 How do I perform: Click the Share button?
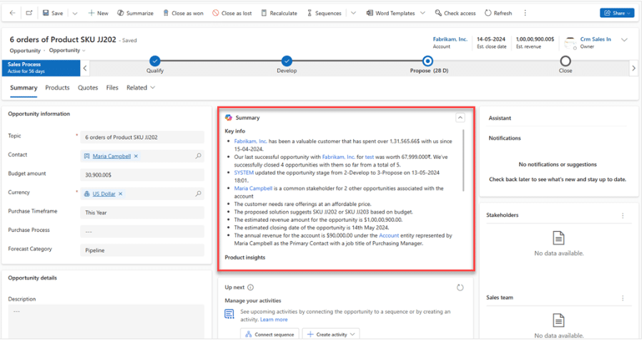point(617,13)
